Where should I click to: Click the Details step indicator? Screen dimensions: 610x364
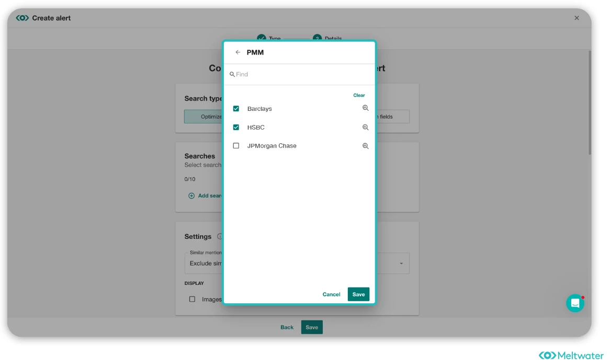[318, 38]
